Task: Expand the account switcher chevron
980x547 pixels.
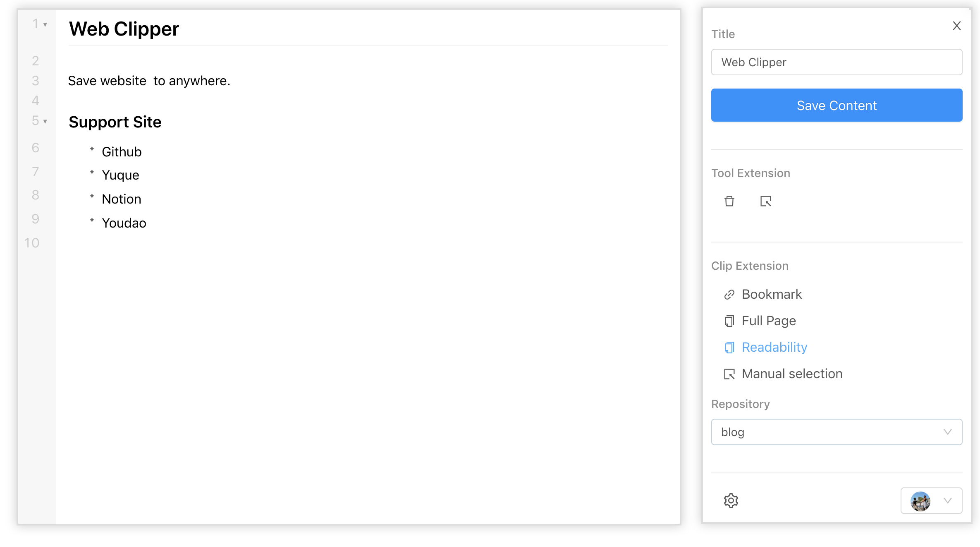Action: pos(948,501)
